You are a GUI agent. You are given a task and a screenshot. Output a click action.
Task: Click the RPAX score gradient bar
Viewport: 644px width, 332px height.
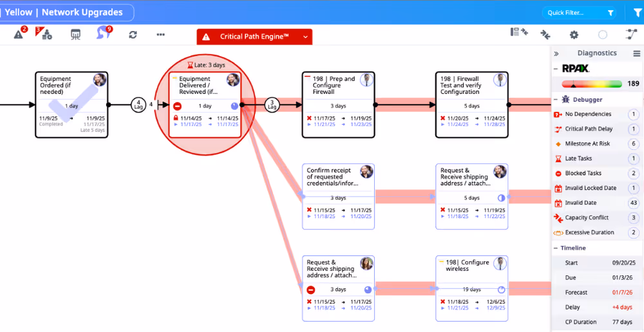[x=592, y=84]
